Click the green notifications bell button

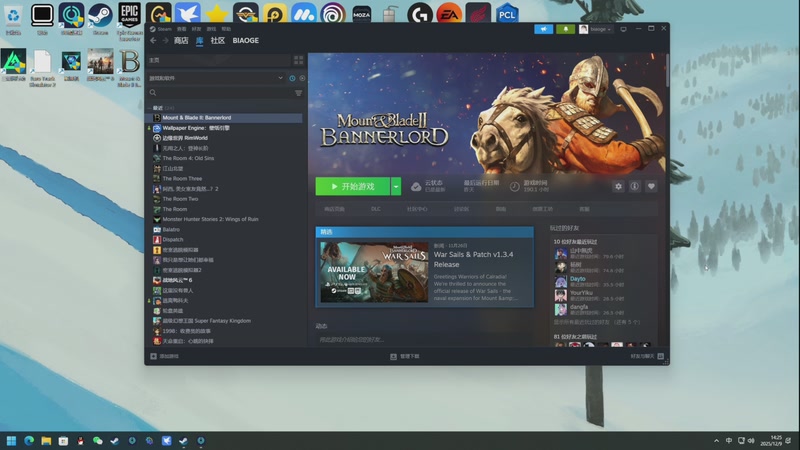pos(565,29)
